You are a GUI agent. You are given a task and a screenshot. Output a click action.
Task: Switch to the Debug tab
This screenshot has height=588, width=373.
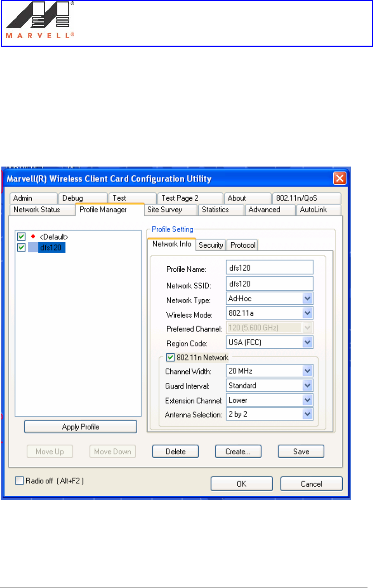click(83, 198)
